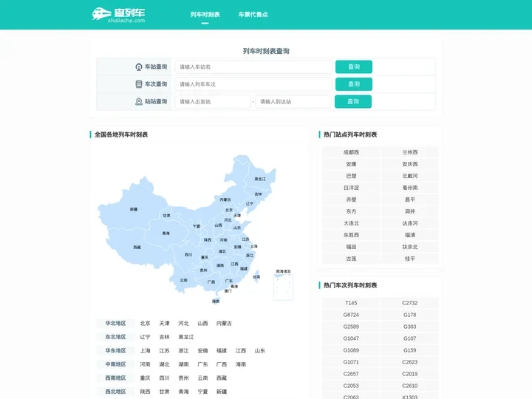532x399 pixels.
Task: Click 中南地区 region label
Action: tap(116, 364)
